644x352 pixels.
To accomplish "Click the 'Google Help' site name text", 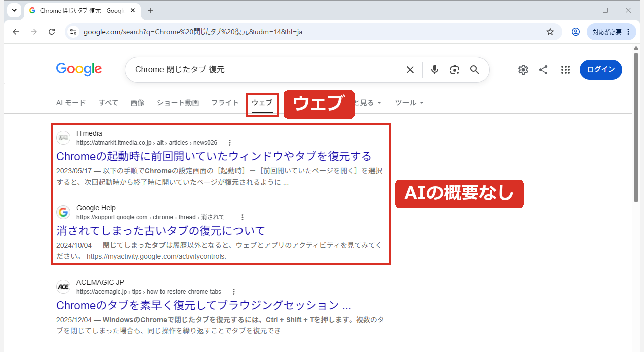I will point(96,208).
